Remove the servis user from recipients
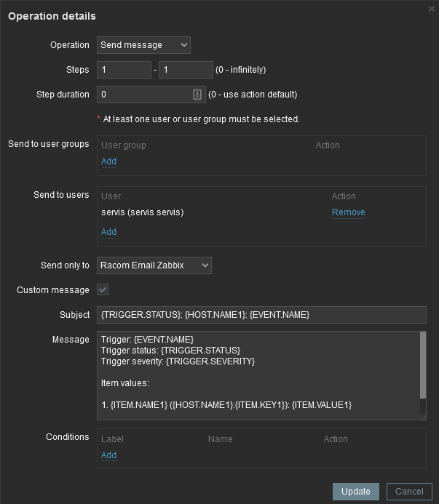This screenshot has width=439, height=504. click(348, 212)
